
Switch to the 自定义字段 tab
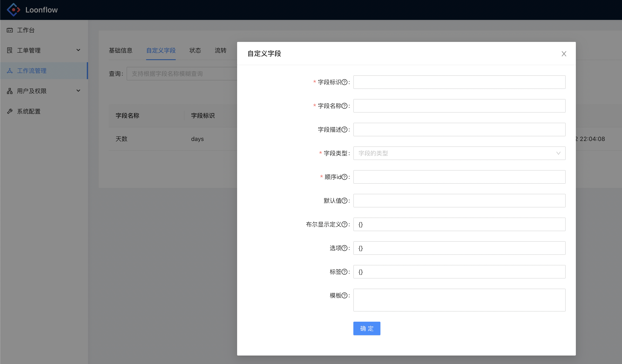161,50
